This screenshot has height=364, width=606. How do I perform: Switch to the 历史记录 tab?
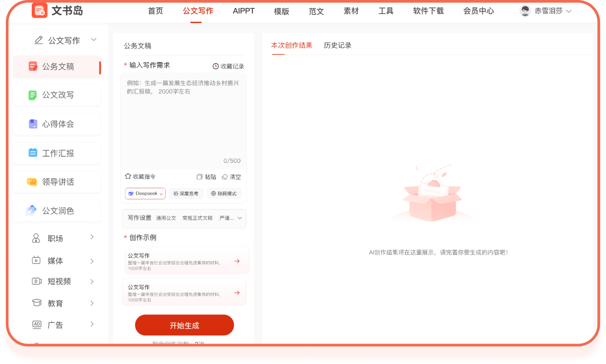(x=338, y=45)
